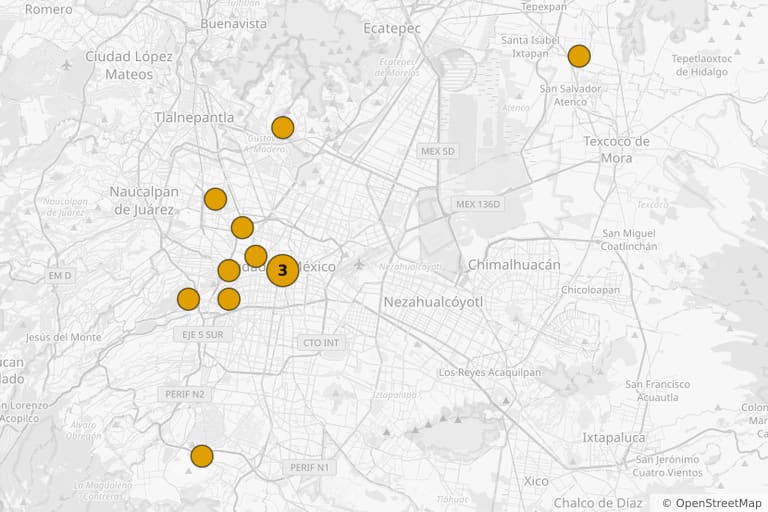Click the Ciudad López Mateos label
The height and width of the screenshot is (512, 768).
point(129,65)
